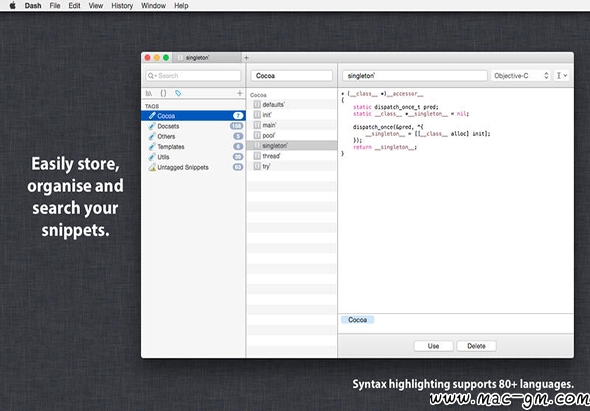The width and height of the screenshot is (590, 411).
Task: Click the try` snippet icon
Action: point(257,166)
